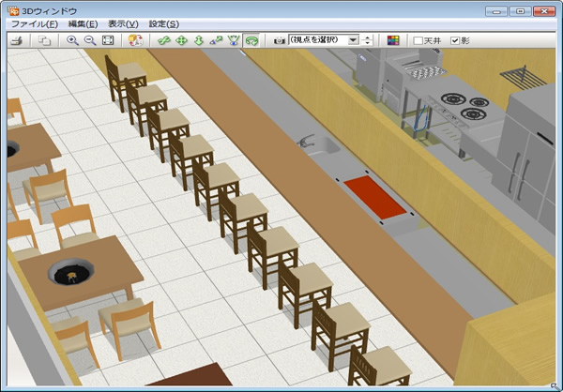Uncheck the 影 (shadow) checkbox
The height and width of the screenshot is (392, 563).
[455, 41]
